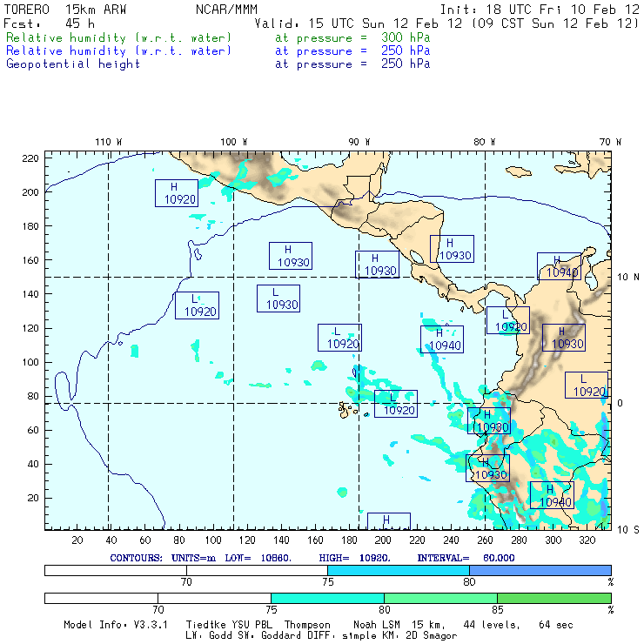Click the H 10920 high pressure label
The height and width of the screenshot is (644, 644).
(x=177, y=193)
